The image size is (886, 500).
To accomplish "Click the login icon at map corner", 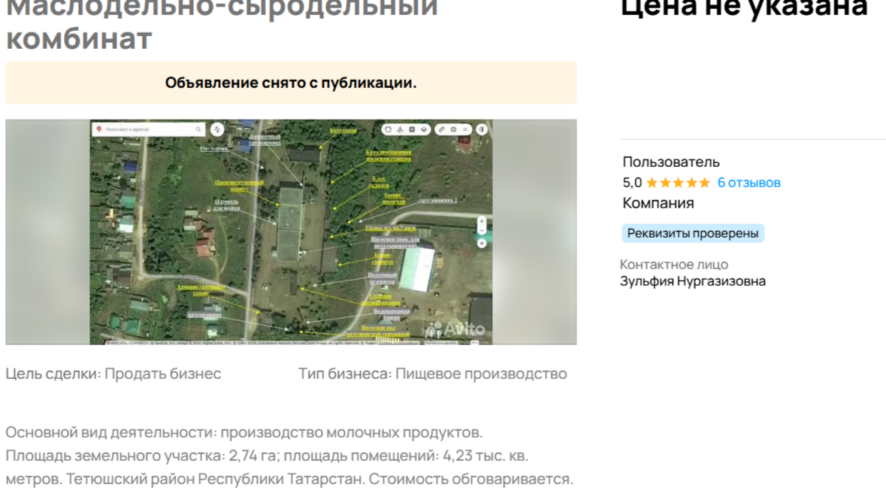I will coord(481,129).
